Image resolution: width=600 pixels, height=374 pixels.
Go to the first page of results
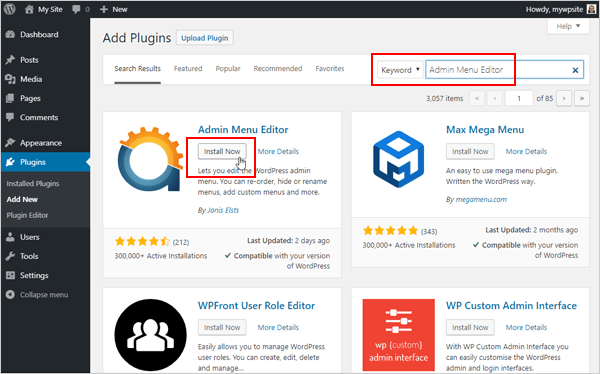(477, 98)
